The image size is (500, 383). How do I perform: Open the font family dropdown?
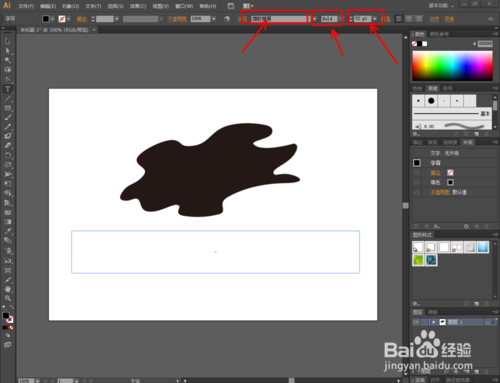tap(314, 19)
